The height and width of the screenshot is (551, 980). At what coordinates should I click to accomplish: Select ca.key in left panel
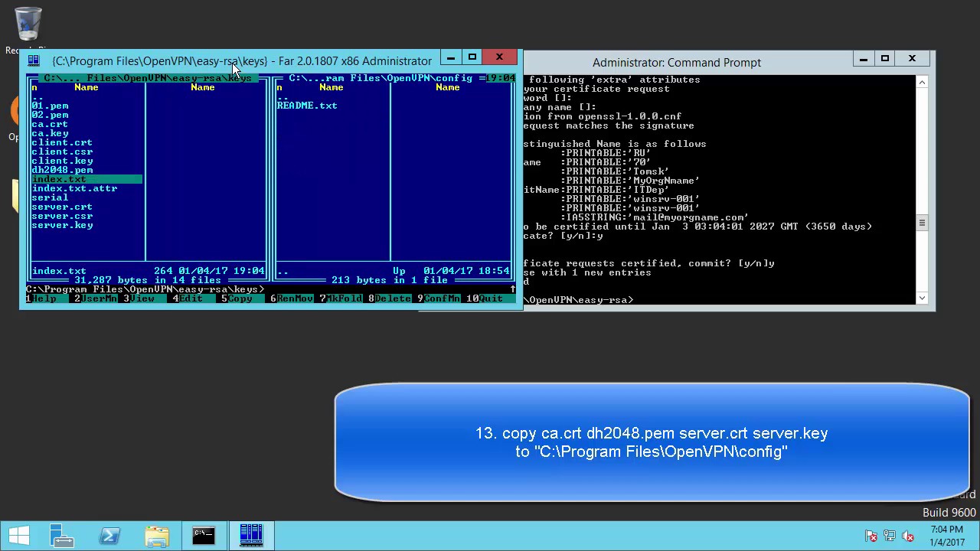(x=50, y=133)
